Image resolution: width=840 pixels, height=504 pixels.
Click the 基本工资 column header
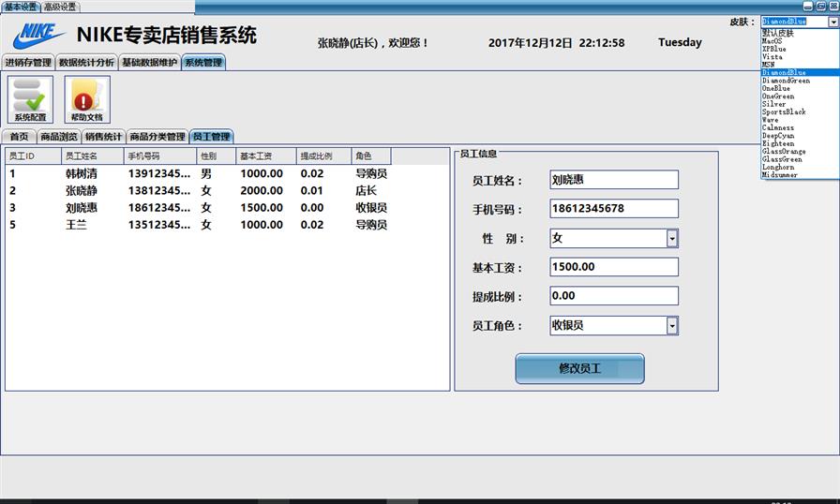click(x=256, y=156)
